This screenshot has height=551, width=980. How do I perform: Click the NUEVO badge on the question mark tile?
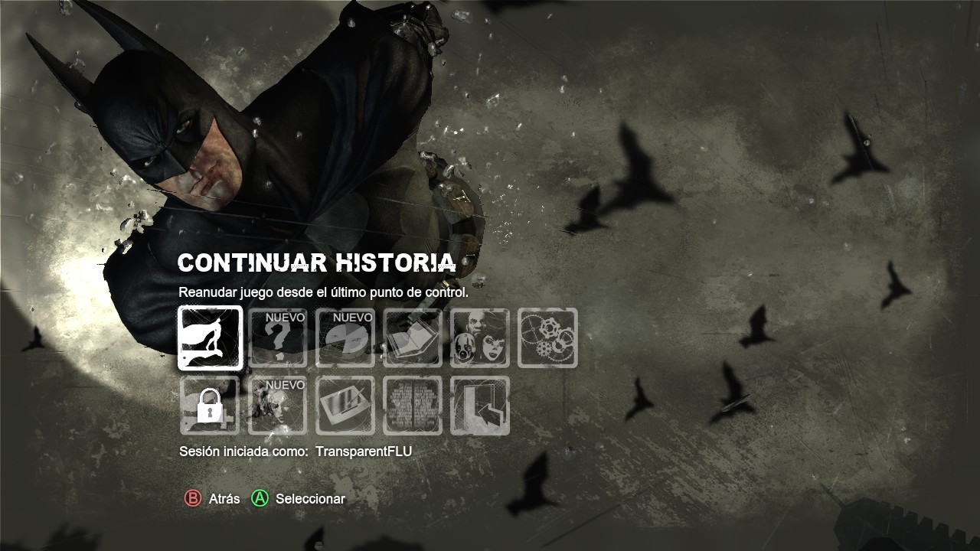point(286,318)
